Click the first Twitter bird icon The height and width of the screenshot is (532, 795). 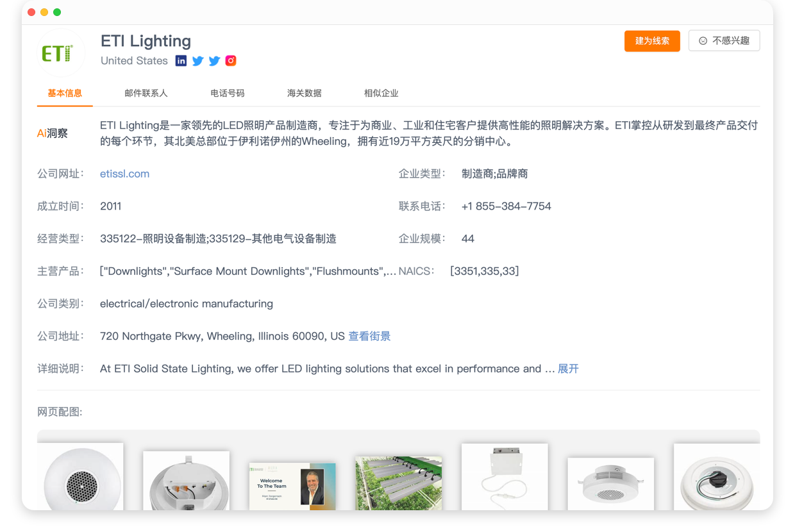pos(197,60)
